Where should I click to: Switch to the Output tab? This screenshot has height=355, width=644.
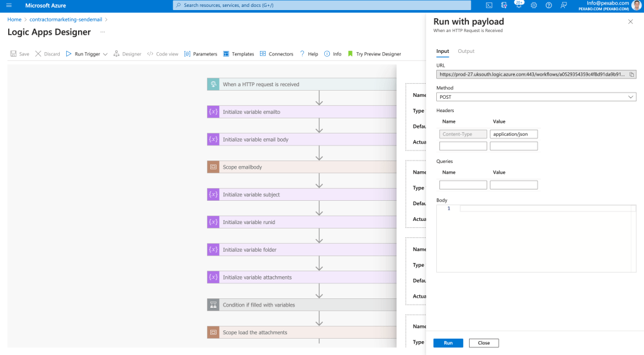466,51
